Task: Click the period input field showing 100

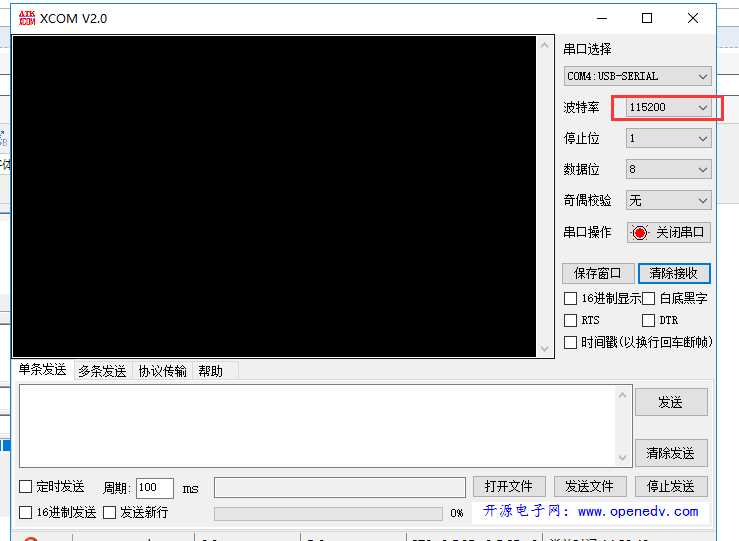Action: click(x=155, y=488)
